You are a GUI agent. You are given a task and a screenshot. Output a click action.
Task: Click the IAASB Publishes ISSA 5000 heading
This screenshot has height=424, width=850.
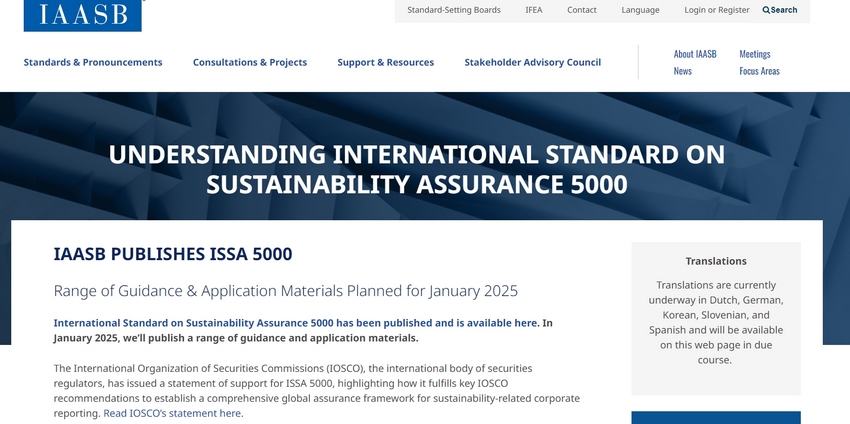click(x=173, y=254)
